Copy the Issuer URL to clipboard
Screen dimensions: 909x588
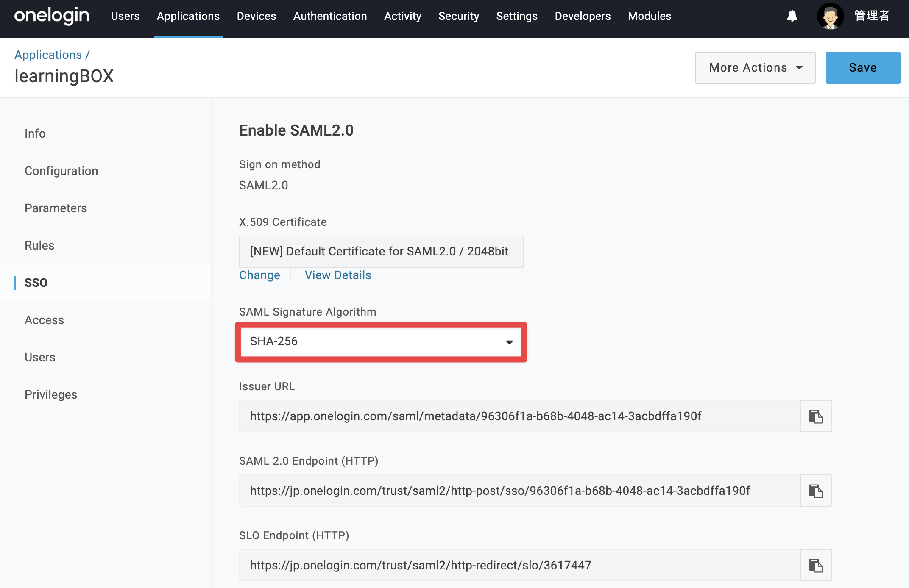pyautogui.click(x=816, y=416)
